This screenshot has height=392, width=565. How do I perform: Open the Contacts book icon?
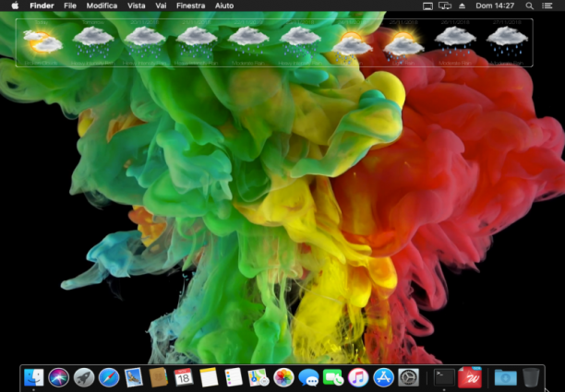coord(159,377)
